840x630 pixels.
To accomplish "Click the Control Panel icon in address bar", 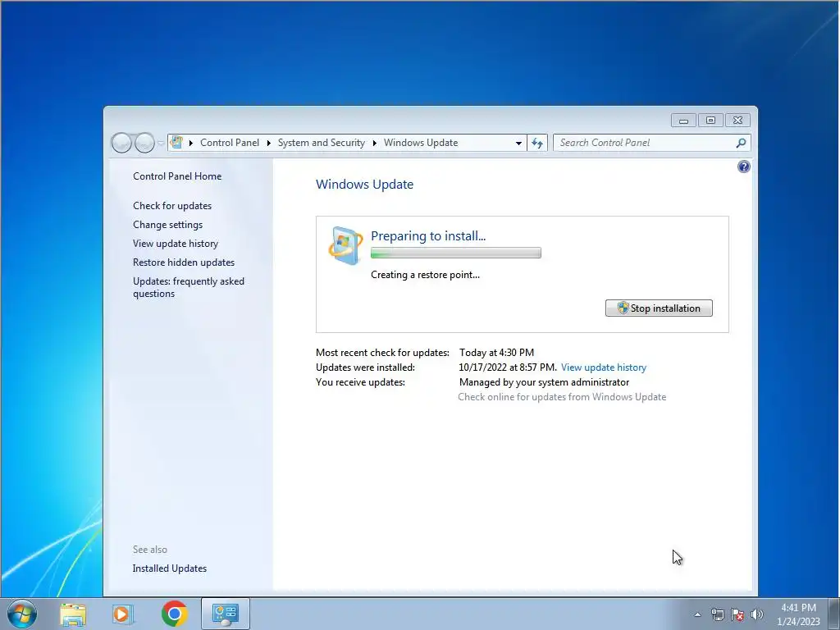I will [x=176, y=143].
